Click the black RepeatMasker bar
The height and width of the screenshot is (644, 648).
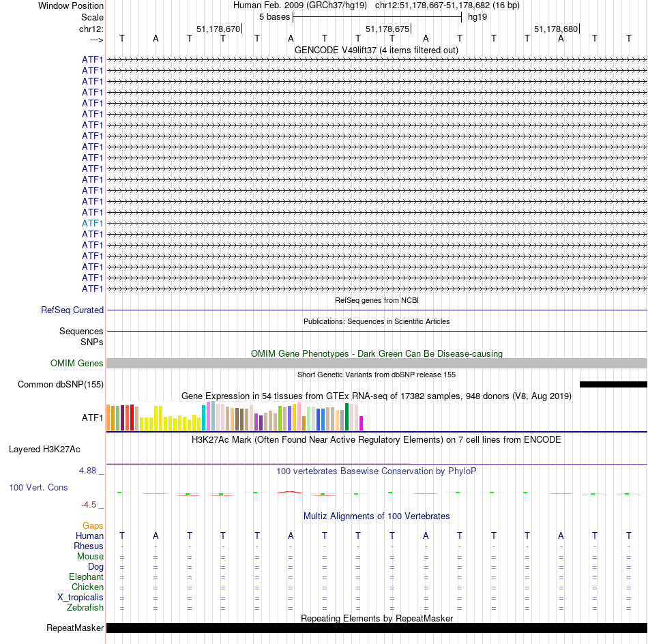pos(377,628)
